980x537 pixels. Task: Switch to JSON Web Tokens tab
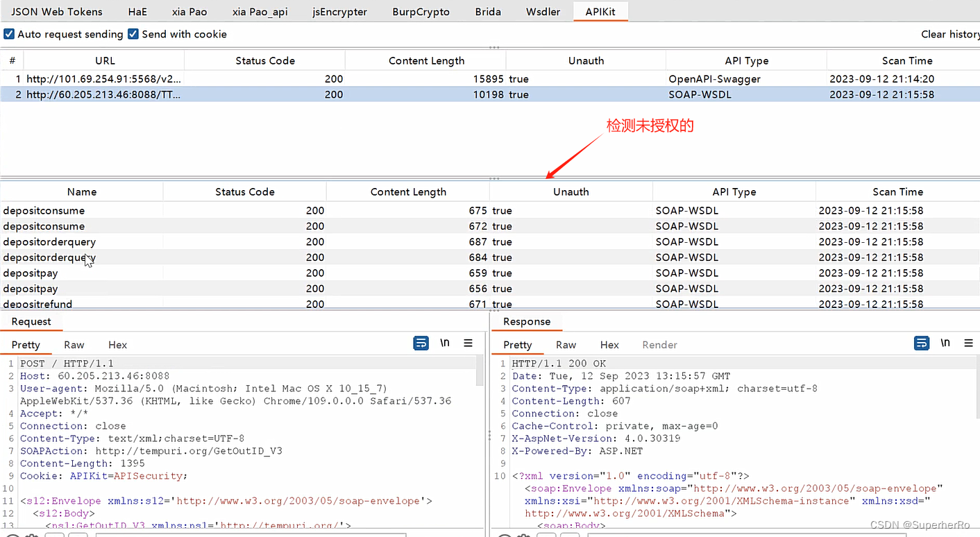point(57,12)
